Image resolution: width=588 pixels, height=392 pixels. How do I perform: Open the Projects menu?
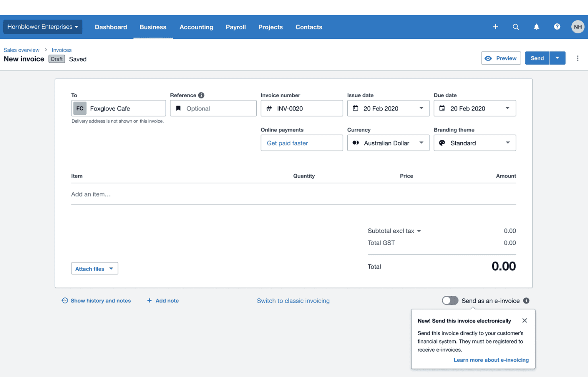pyautogui.click(x=271, y=27)
